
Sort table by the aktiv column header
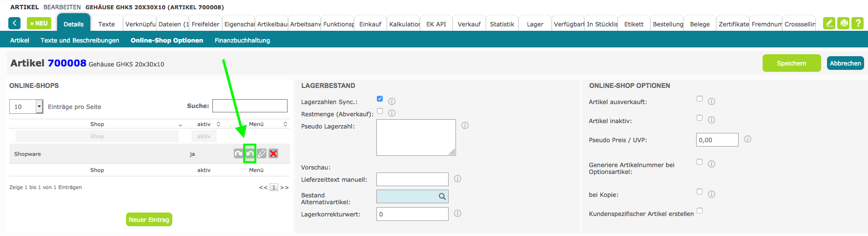coord(204,124)
